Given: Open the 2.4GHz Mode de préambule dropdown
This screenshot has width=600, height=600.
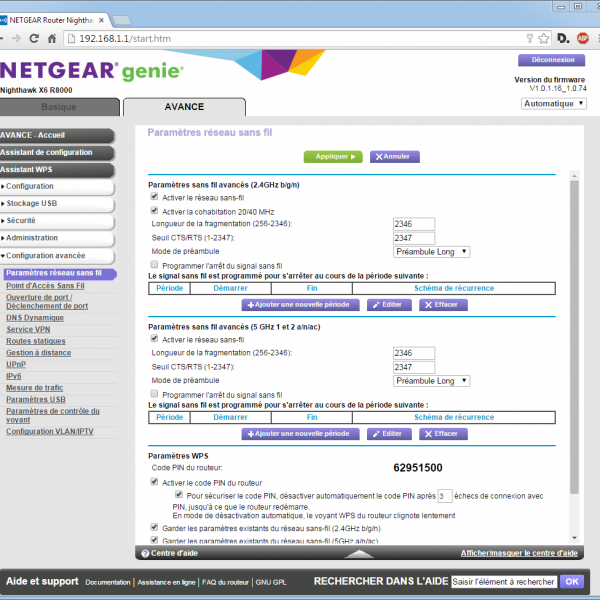Looking at the screenshot, I should click(x=431, y=252).
